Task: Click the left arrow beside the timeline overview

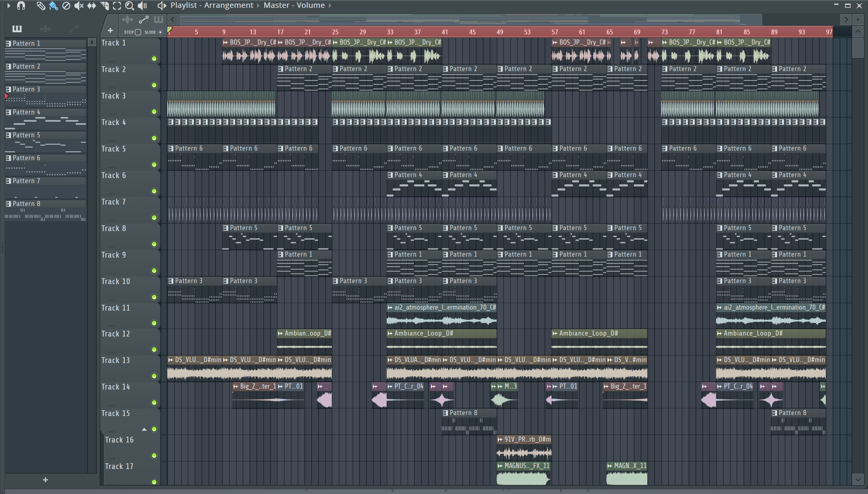Action: (x=173, y=20)
